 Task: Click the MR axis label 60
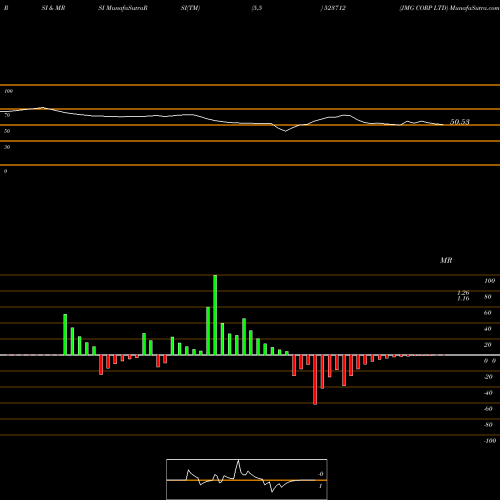click(488, 313)
